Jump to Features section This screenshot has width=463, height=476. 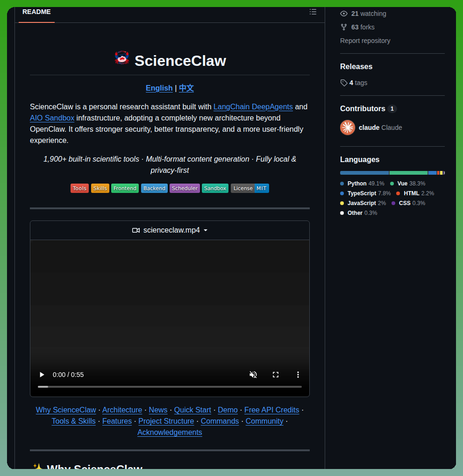coord(117,421)
